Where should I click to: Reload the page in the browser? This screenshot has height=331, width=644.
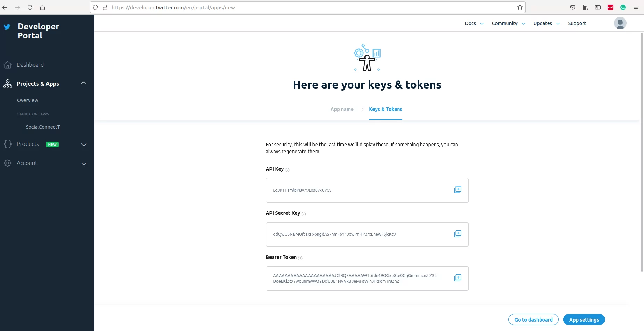click(x=30, y=7)
